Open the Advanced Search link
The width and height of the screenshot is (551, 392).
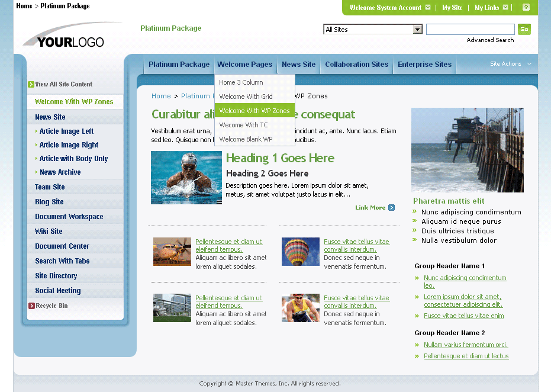click(490, 40)
